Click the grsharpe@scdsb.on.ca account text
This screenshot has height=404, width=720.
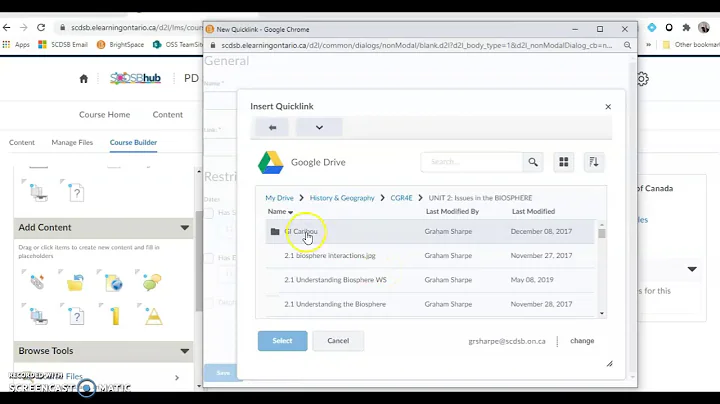[507, 341]
